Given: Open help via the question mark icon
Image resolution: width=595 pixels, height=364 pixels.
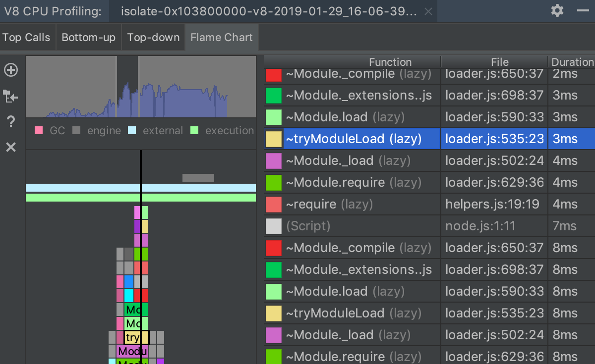Looking at the screenshot, I should [x=11, y=121].
